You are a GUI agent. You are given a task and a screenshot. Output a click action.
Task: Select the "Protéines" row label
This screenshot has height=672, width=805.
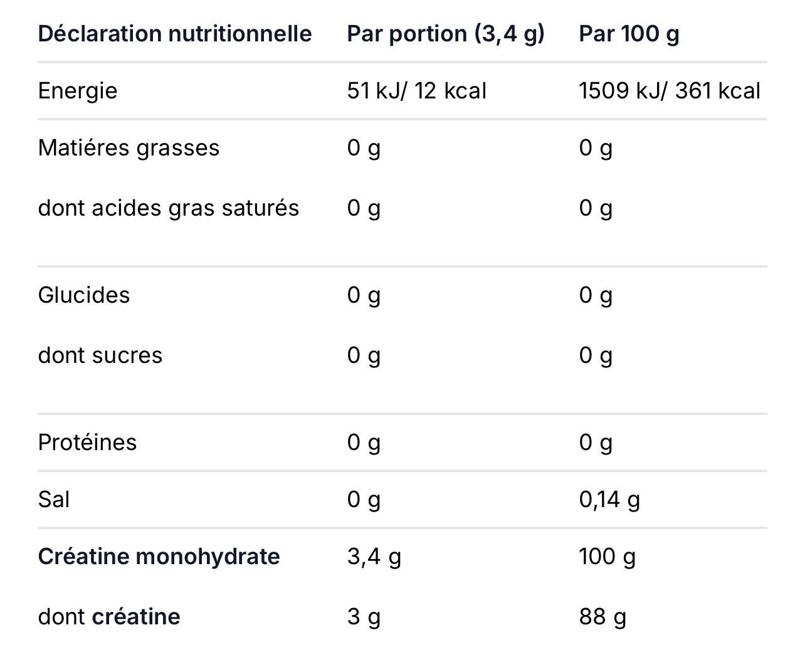coord(87,443)
